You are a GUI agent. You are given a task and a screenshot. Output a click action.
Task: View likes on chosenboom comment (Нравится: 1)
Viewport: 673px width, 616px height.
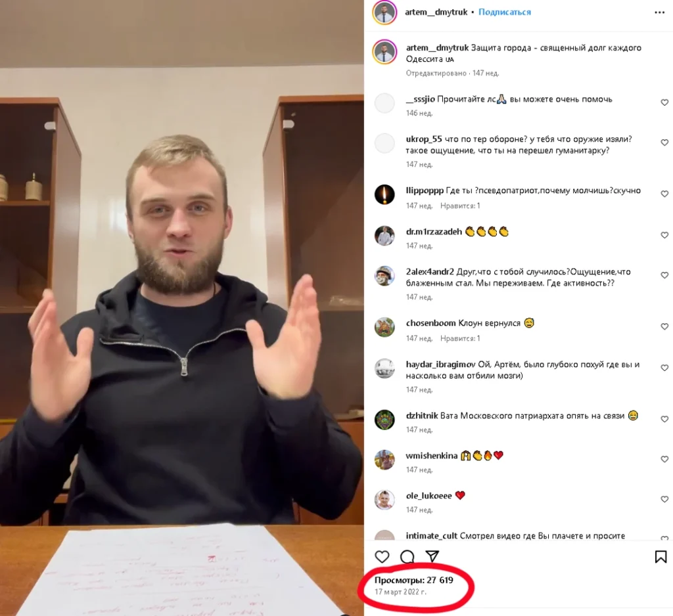460,338
